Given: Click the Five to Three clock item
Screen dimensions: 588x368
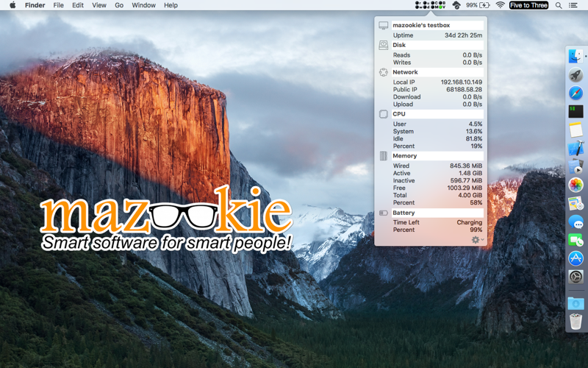Looking at the screenshot, I should click(528, 5).
